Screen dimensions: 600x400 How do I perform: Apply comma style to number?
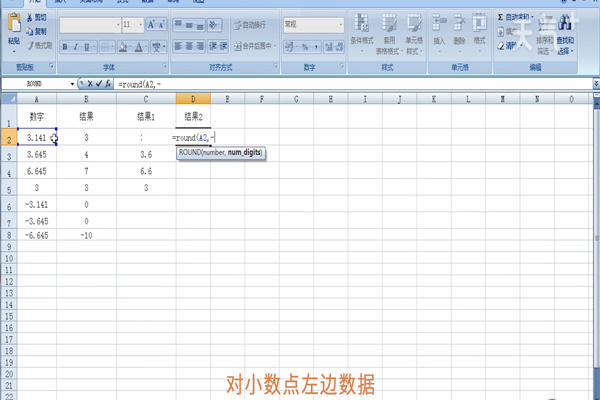(316, 47)
